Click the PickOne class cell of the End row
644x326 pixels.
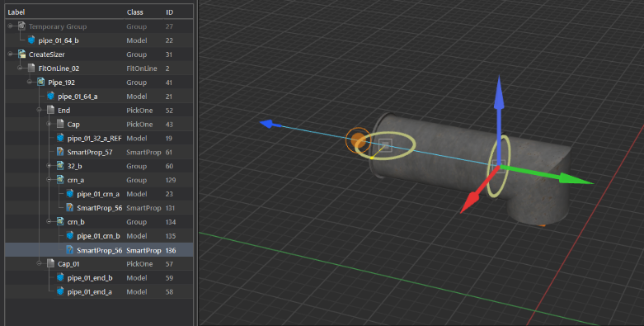139,110
